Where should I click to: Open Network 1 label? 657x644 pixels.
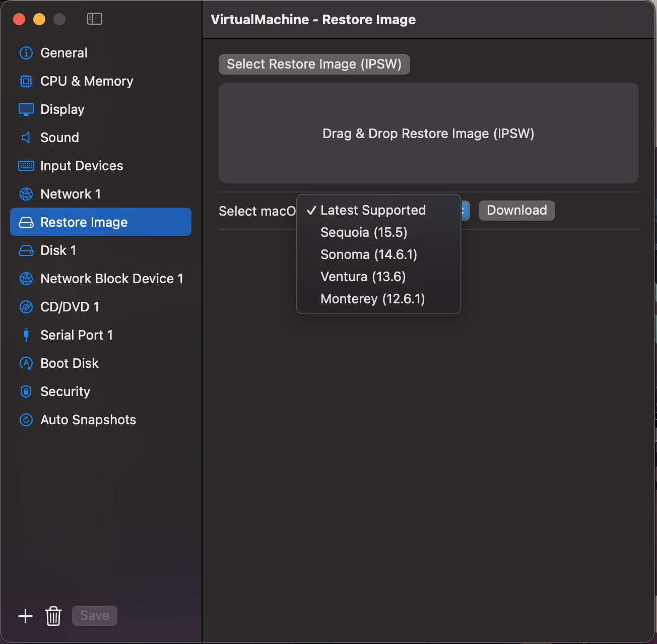point(71,194)
